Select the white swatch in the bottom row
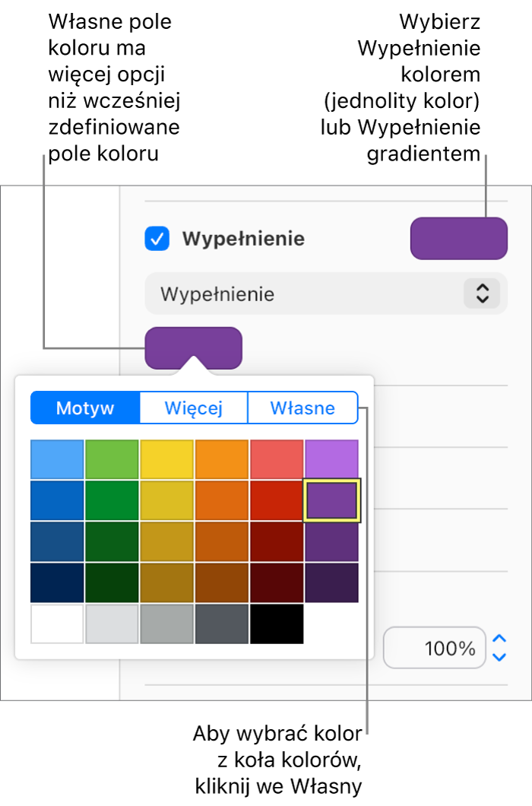The width and height of the screenshot is (532, 806). pos(57,625)
